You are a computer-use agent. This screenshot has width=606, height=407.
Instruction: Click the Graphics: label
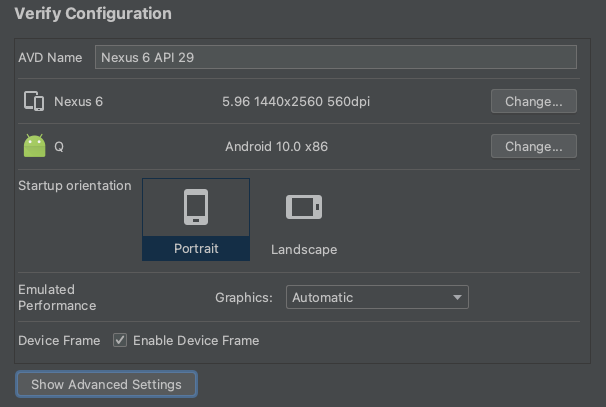tap(244, 298)
